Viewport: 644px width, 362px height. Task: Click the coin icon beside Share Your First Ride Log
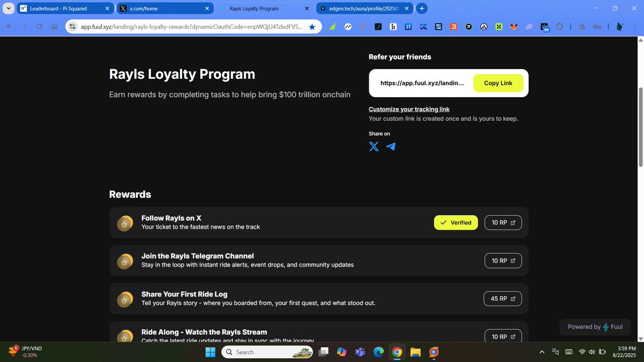tap(125, 299)
